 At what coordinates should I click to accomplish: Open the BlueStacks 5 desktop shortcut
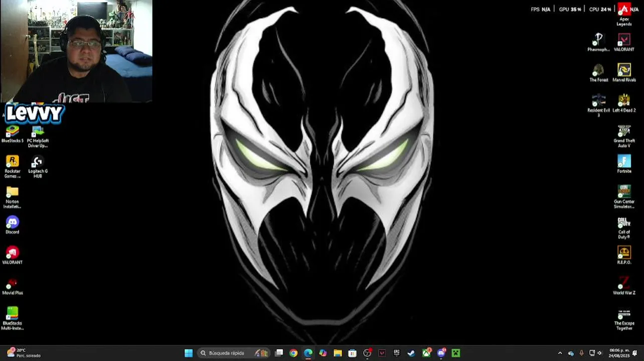(x=12, y=134)
